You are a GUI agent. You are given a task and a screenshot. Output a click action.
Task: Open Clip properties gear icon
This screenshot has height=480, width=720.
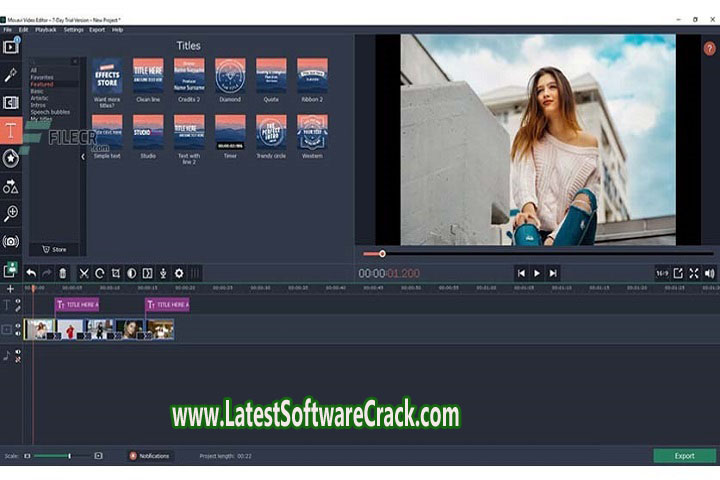point(179,273)
